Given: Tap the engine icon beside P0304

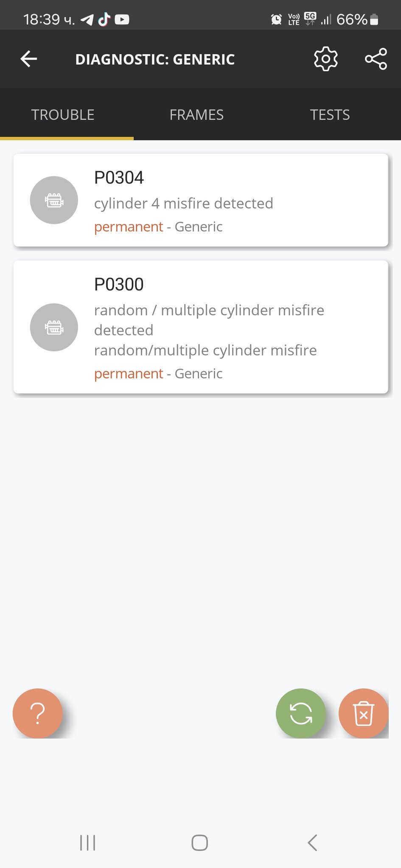Looking at the screenshot, I should tap(54, 200).
